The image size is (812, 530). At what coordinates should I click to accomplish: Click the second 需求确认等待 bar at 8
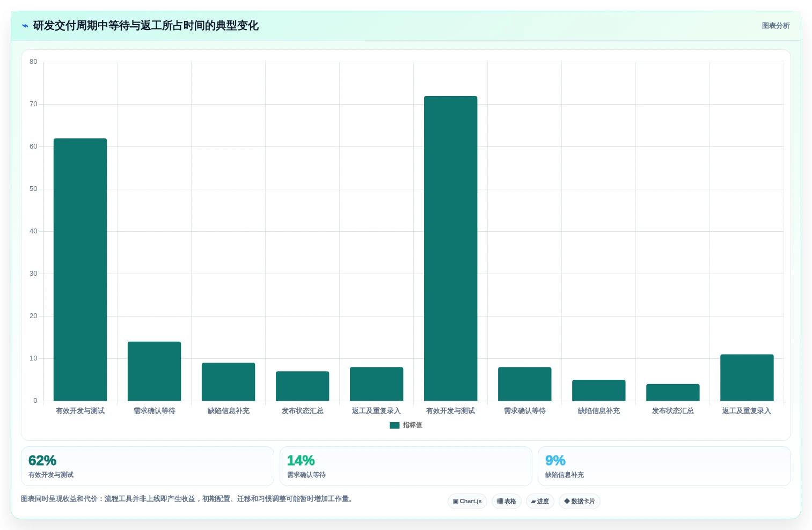coord(524,384)
